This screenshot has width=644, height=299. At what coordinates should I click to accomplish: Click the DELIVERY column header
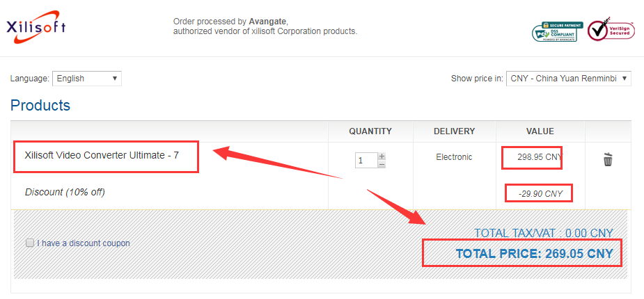(x=454, y=131)
